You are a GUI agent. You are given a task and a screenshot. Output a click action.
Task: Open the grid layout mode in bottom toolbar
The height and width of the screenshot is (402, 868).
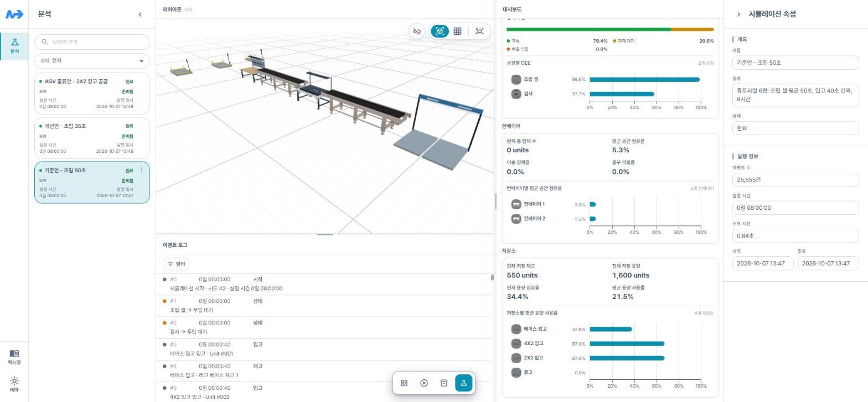[404, 383]
